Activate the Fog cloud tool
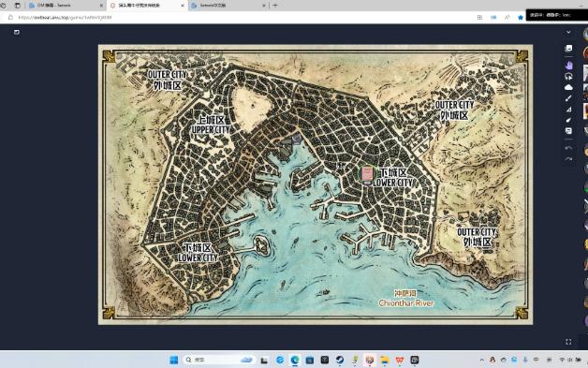This screenshot has height=368, width=588. point(568,87)
